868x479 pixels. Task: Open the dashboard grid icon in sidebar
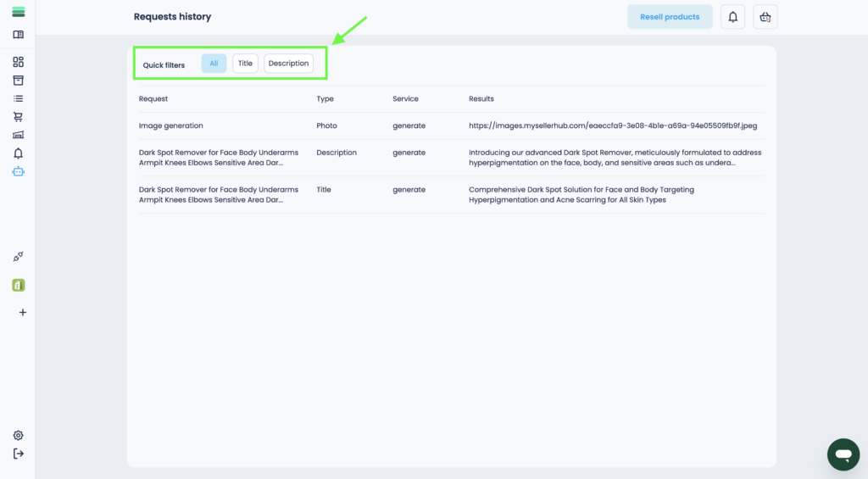(18, 62)
